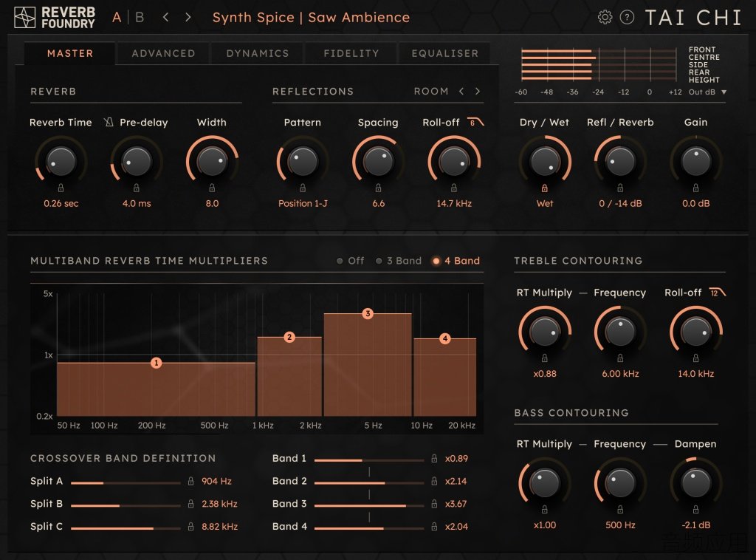The image size is (756, 560).
Task: Select band 4 handle in graph
Action: point(445,338)
